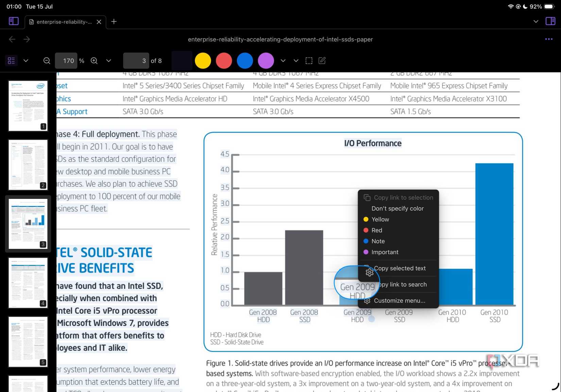Viewport: 561px width, 392px height.
Task: Select the Note highlight option
Action: [378, 241]
